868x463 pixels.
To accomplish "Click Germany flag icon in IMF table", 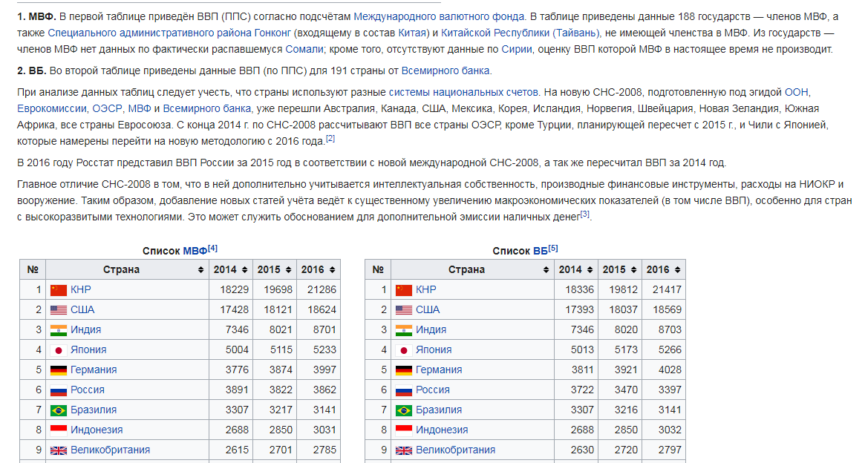I will point(58,370).
